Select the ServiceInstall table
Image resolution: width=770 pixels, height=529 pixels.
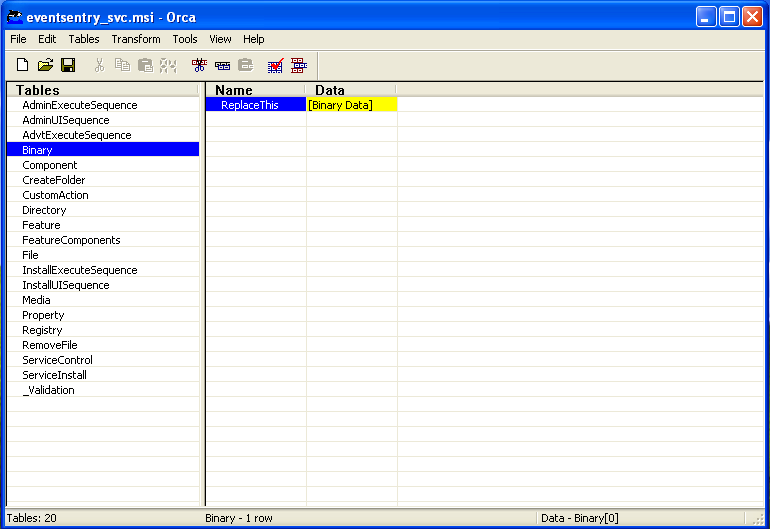point(103,375)
